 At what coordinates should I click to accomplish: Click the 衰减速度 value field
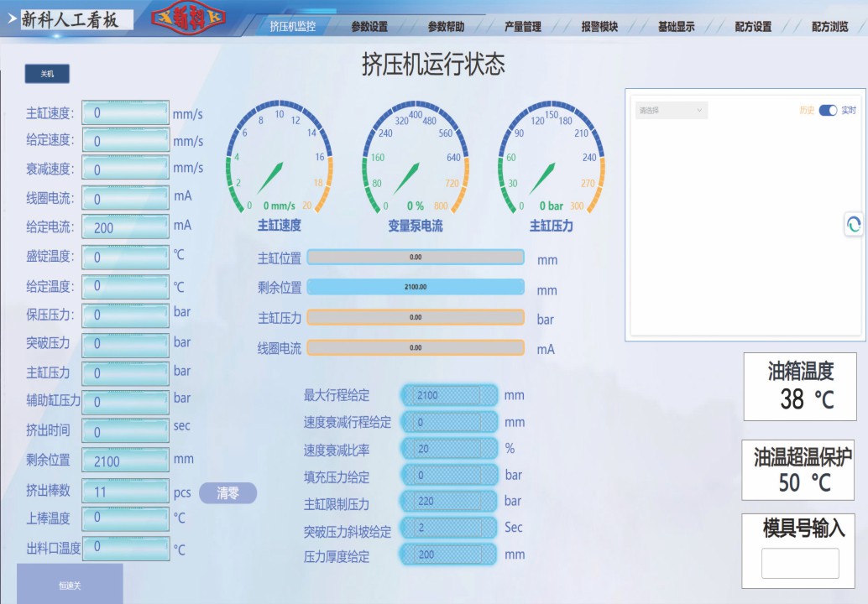point(126,168)
